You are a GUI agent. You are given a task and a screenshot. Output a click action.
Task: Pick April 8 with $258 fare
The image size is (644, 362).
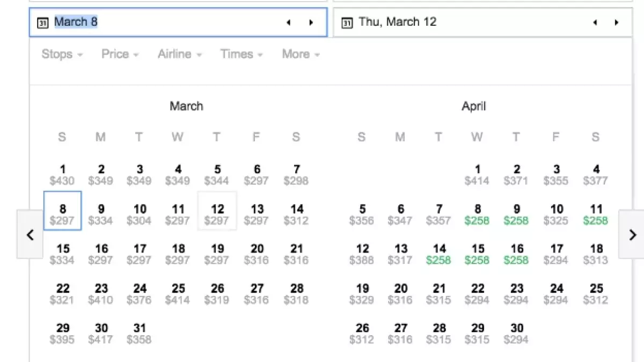tap(477, 215)
